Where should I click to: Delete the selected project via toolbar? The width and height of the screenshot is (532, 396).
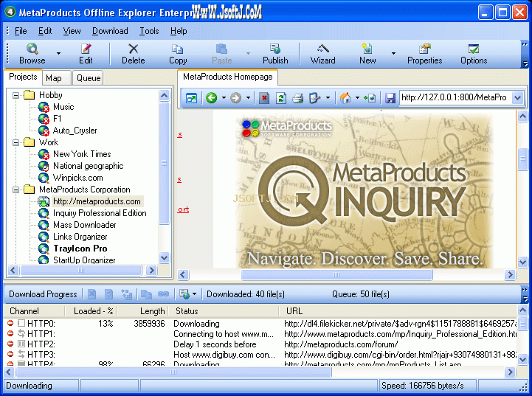(x=134, y=54)
